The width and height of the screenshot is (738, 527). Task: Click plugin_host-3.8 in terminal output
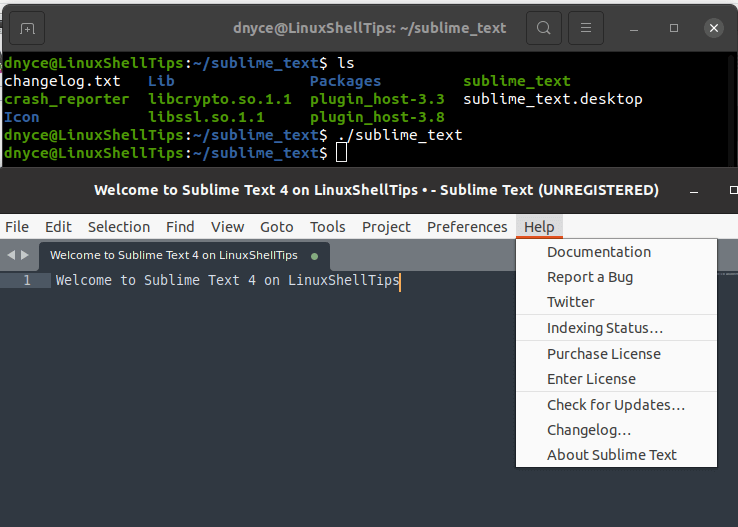377,117
